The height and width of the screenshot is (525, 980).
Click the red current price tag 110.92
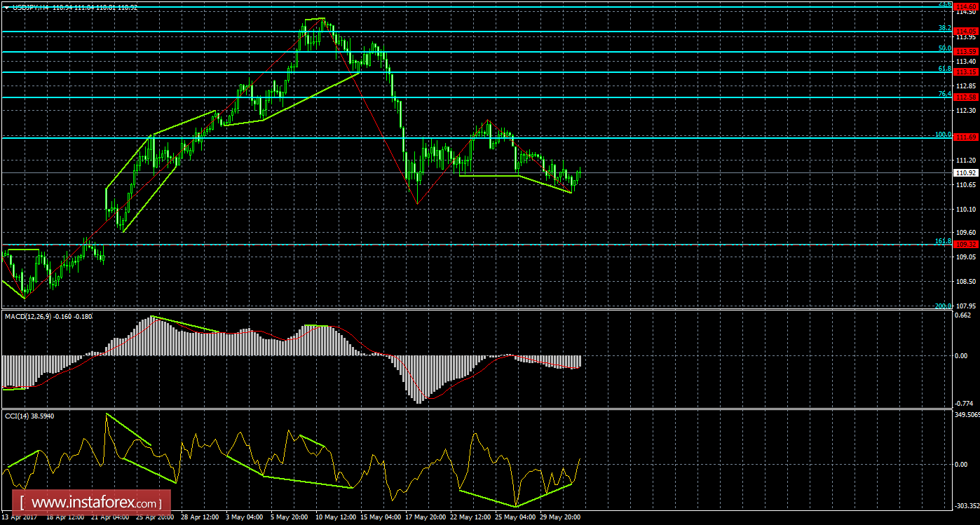(965, 172)
